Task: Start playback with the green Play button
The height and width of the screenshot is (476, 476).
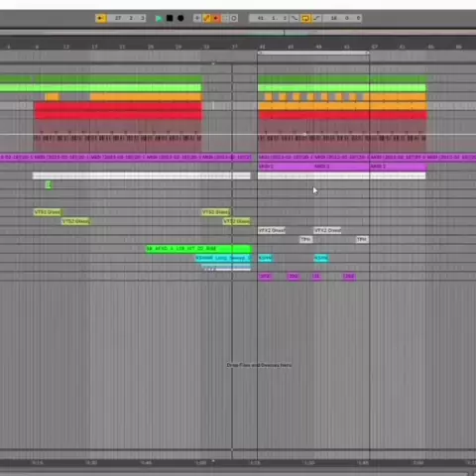Action: point(159,18)
